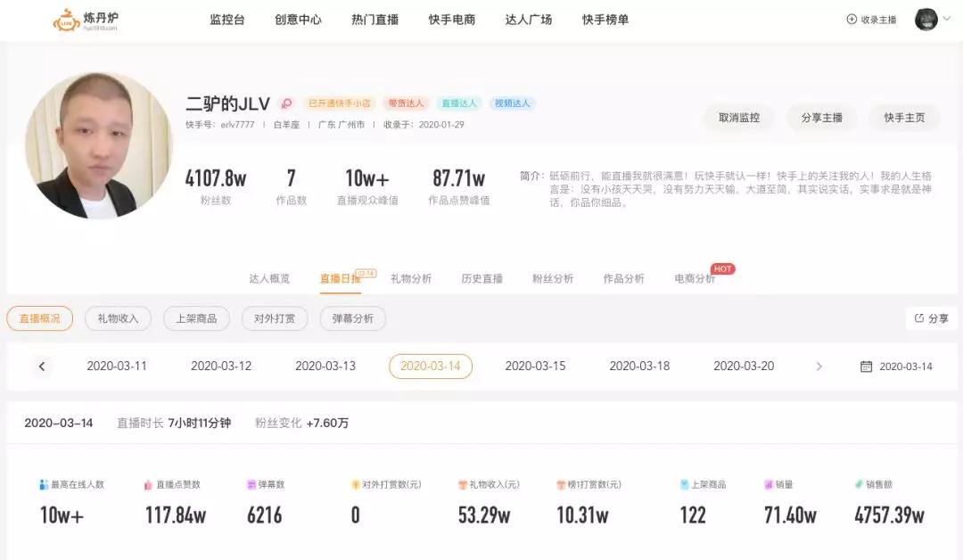Select the date 2020-03-15
Screen dimensions: 963x560
(x=535, y=366)
